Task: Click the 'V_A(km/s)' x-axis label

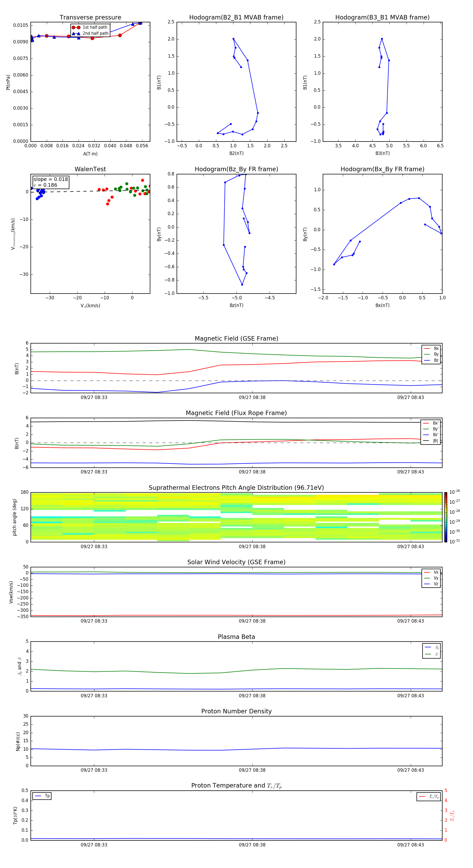Action: [90, 306]
